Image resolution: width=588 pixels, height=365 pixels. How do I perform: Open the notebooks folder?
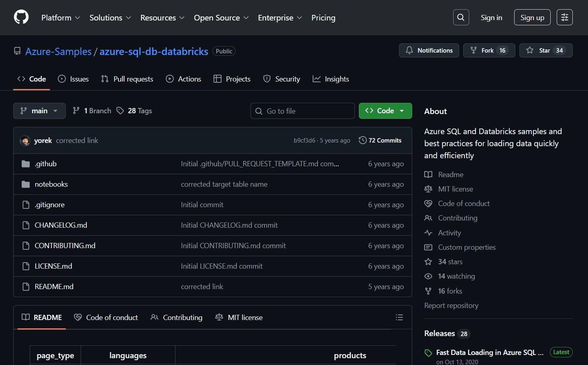pos(51,184)
